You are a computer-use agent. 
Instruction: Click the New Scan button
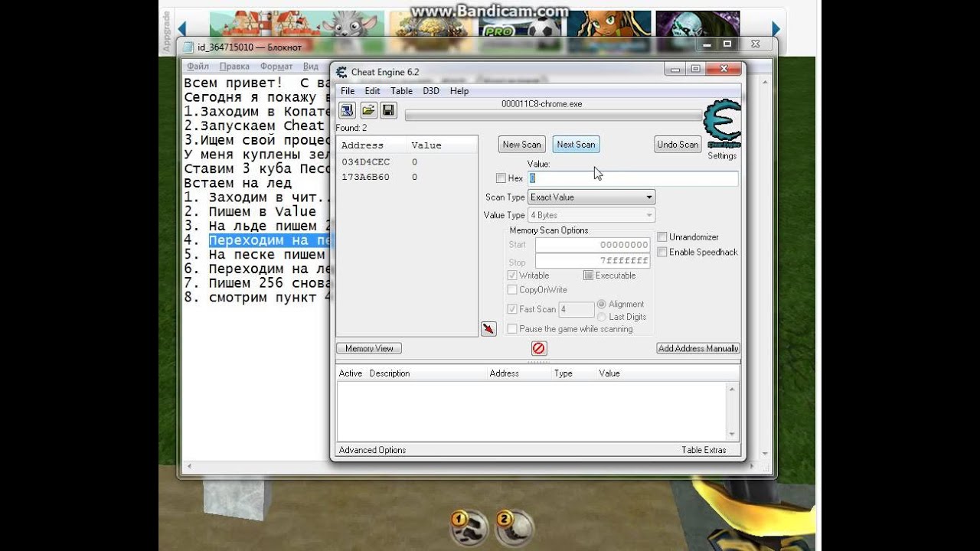[x=521, y=145]
